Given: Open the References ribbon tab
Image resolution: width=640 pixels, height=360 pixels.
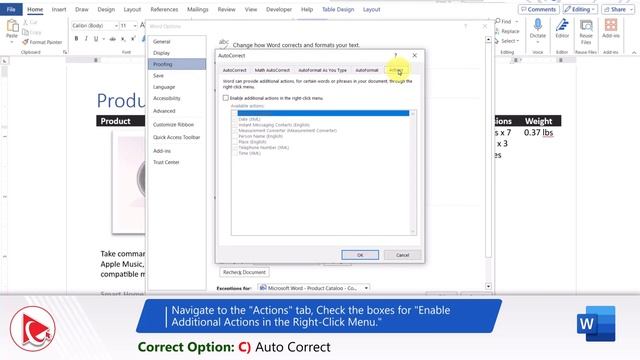Looking at the screenshot, I should (x=164, y=9).
